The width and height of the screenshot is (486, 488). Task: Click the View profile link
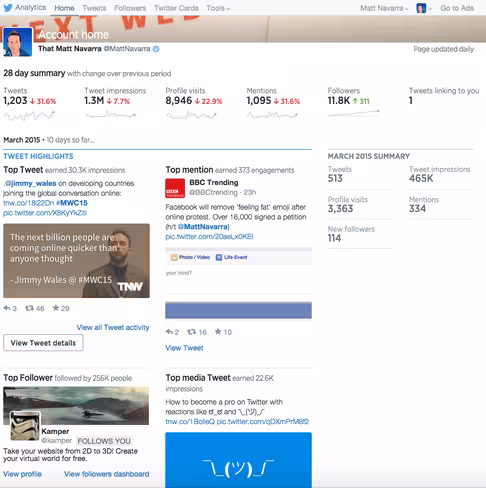[x=22, y=474]
